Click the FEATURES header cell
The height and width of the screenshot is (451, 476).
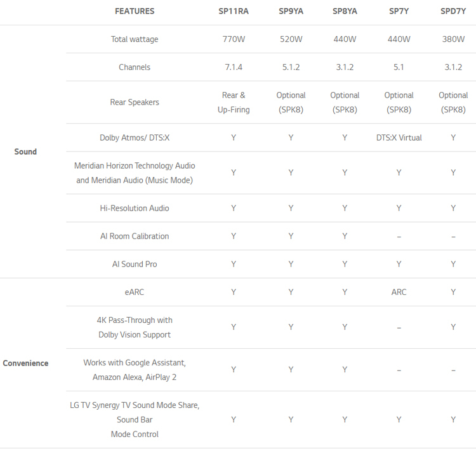[135, 11]
